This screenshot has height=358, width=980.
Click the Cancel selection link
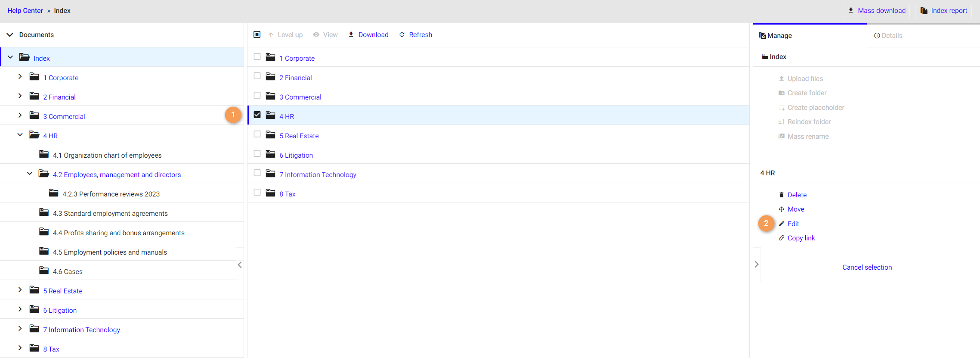click(x=867, y=268)
